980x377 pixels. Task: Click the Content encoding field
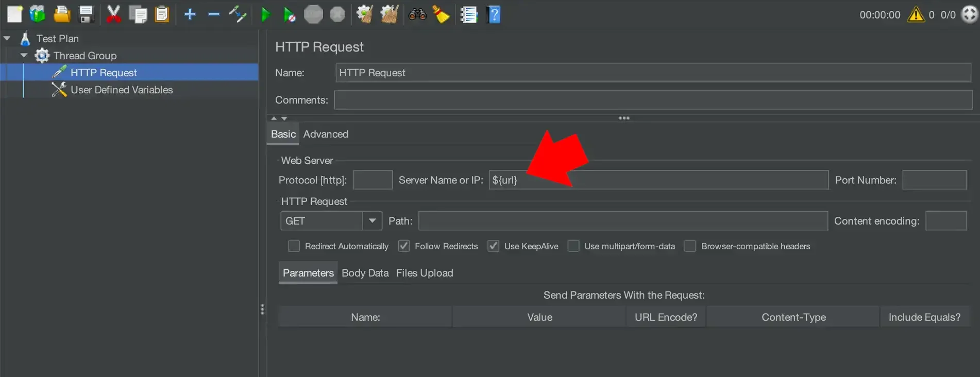point(946,221)
